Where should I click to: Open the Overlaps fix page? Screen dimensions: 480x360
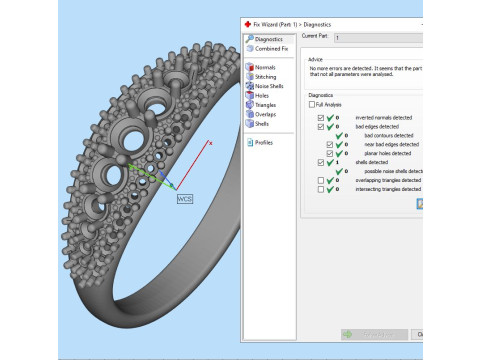[x=261, y=114]
